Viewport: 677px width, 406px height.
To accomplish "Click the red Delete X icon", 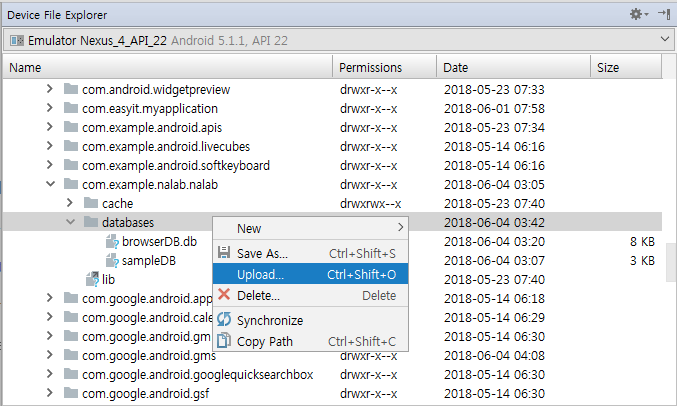I will click(224, 295).
